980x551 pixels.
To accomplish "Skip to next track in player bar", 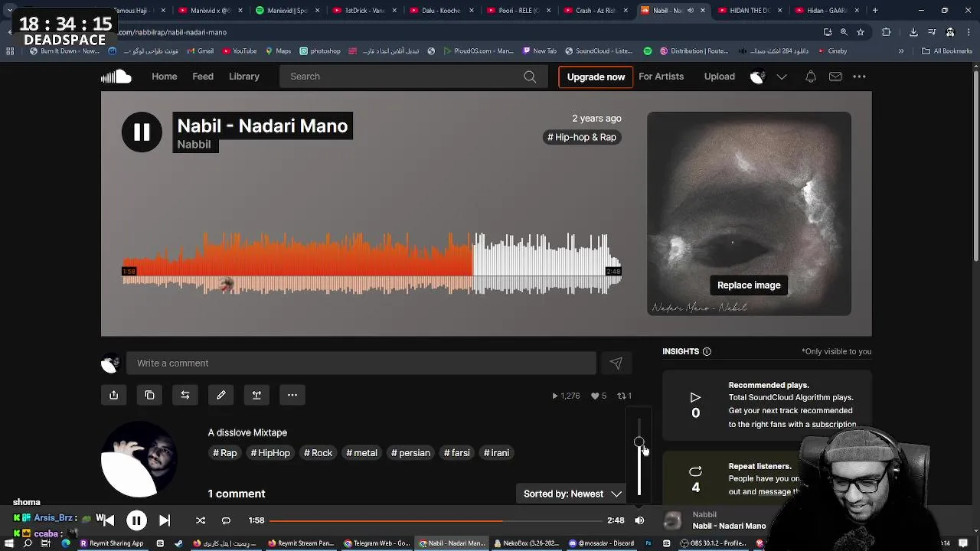I will (164, 520).
